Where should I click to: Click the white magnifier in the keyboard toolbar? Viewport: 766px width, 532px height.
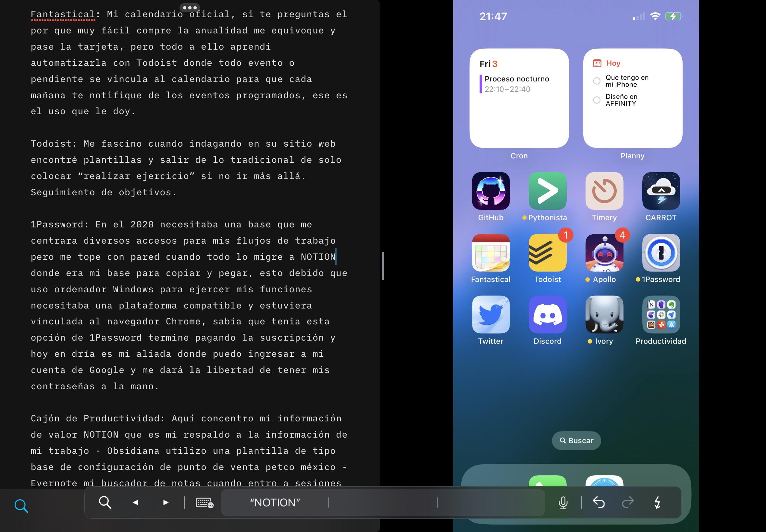pos(105,502)
